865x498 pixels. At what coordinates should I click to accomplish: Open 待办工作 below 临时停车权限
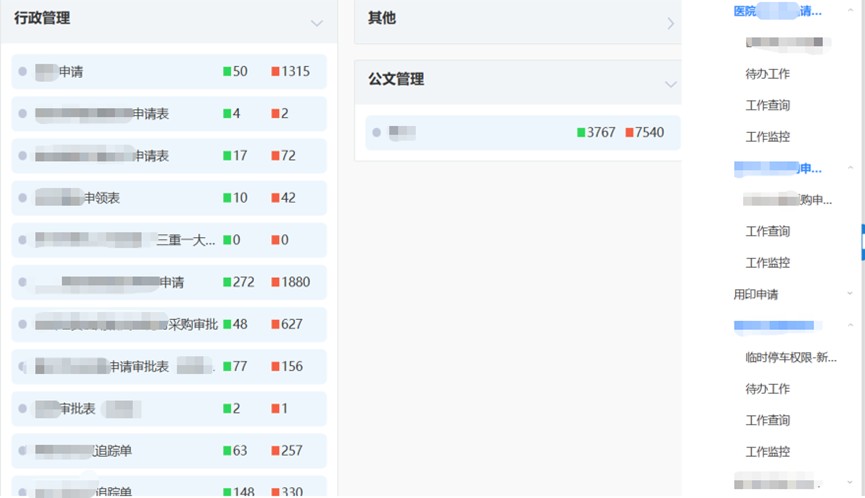tap(767, 389)
